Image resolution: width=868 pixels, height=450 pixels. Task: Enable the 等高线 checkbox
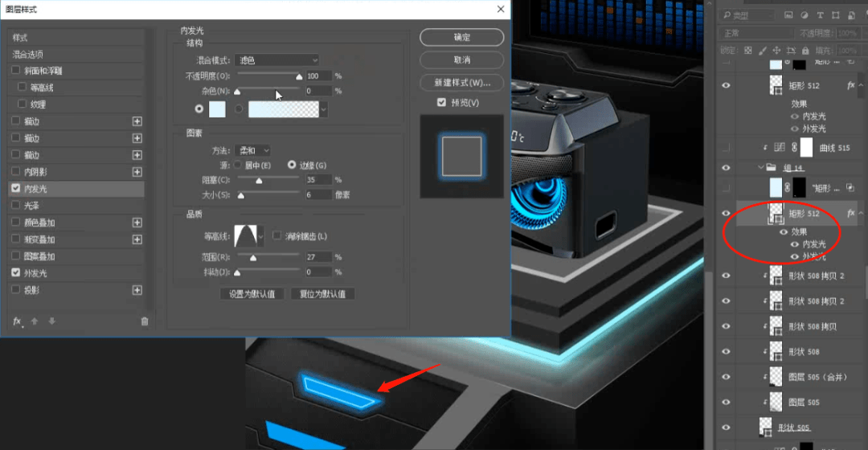click(23, 87)
